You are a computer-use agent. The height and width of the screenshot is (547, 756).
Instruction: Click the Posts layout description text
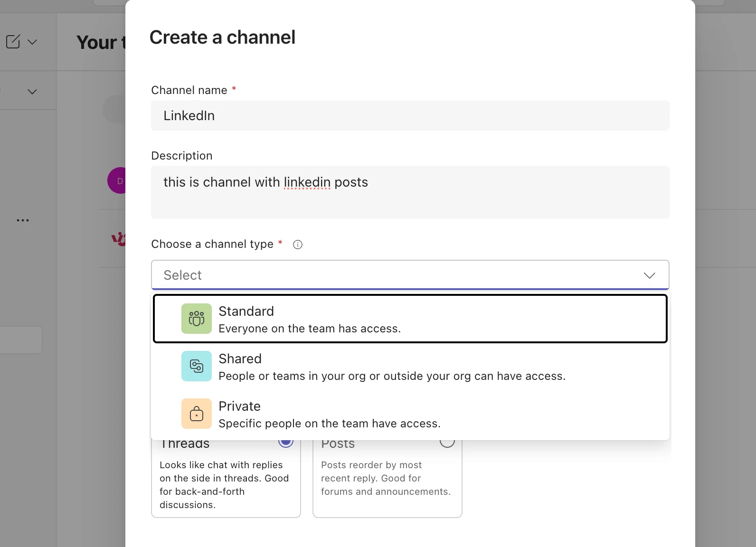point(386,478)
